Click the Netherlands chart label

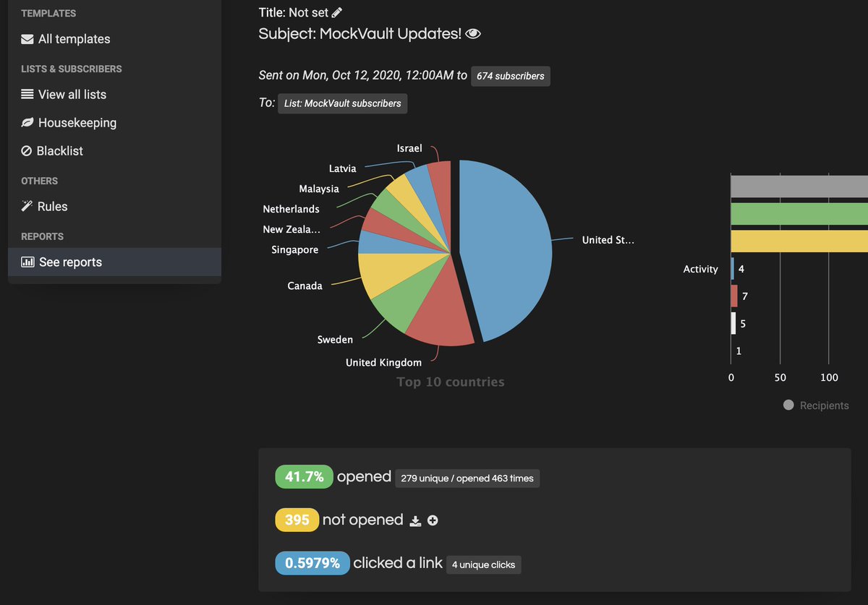[x=291, y=209]
